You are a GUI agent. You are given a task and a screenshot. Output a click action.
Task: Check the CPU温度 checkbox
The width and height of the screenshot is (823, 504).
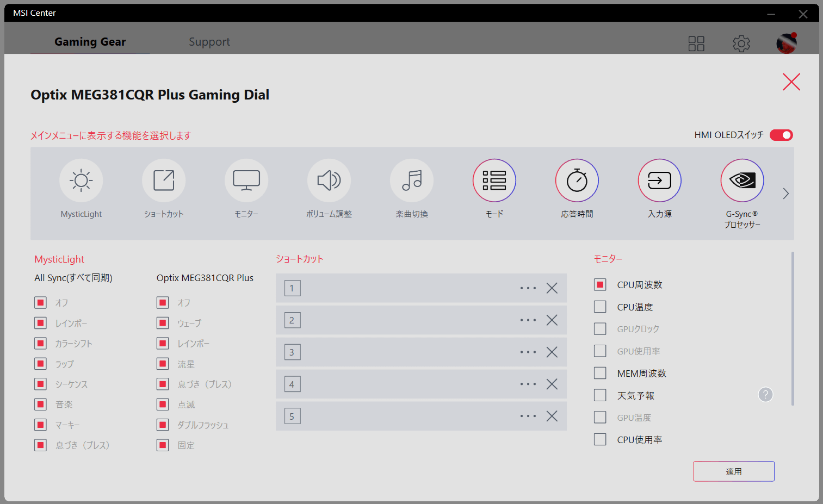[600, 307]
